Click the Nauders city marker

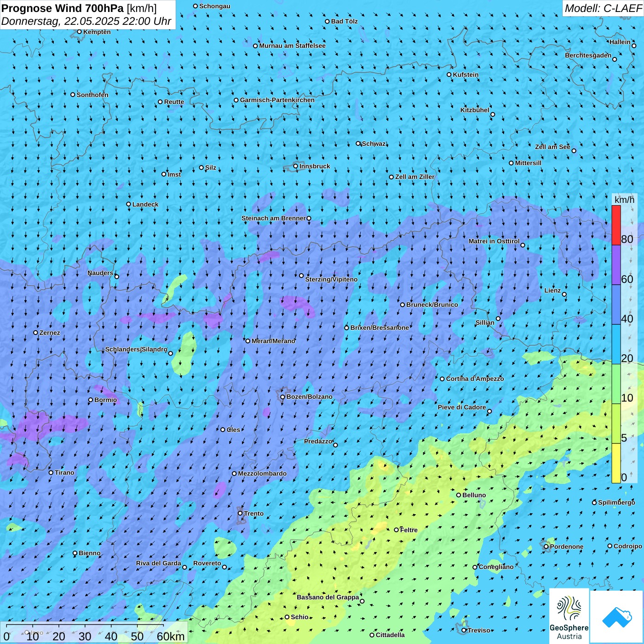click(117, 276)
